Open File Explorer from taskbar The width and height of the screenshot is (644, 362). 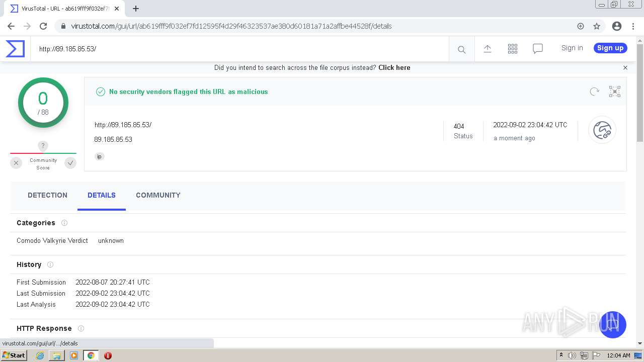pyautogui.click(x=57, y=355)
